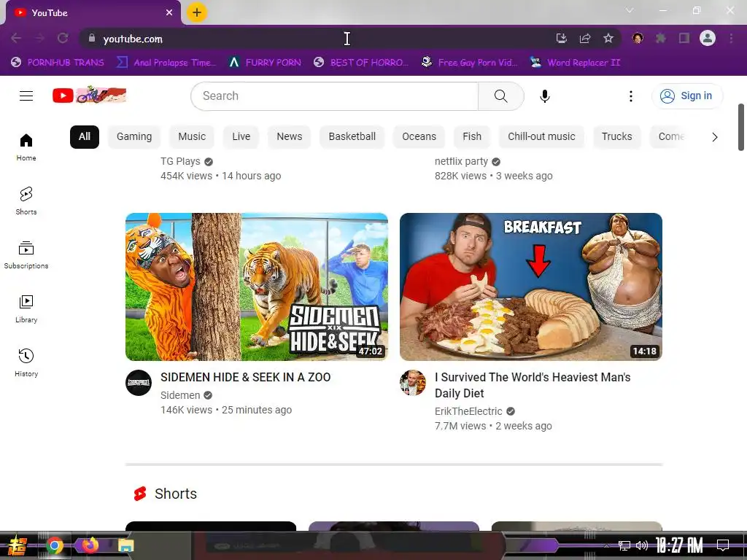Screen dimensions: 747x560
Task: Click the YouTube logo with doodle
Action: tap(89, 96)
